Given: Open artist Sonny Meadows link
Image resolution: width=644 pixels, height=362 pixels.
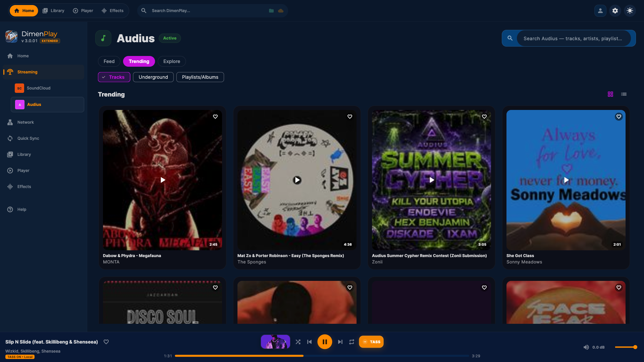Looking at the screenshot, I should (x=524, y=262).
